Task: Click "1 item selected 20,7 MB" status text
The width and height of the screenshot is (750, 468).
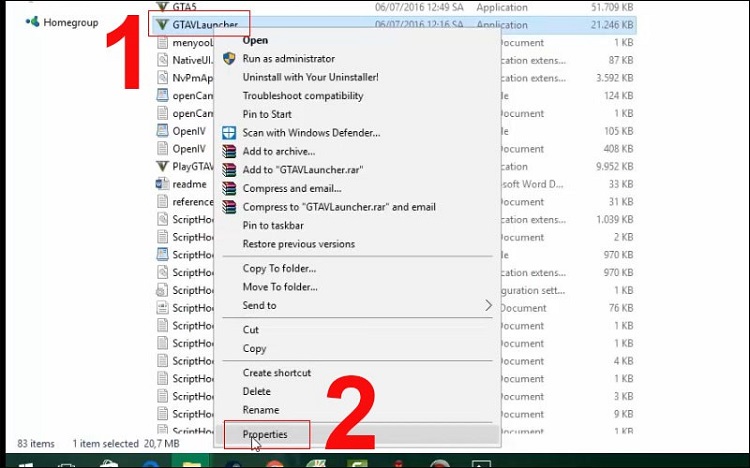Action: click(126, 444)
